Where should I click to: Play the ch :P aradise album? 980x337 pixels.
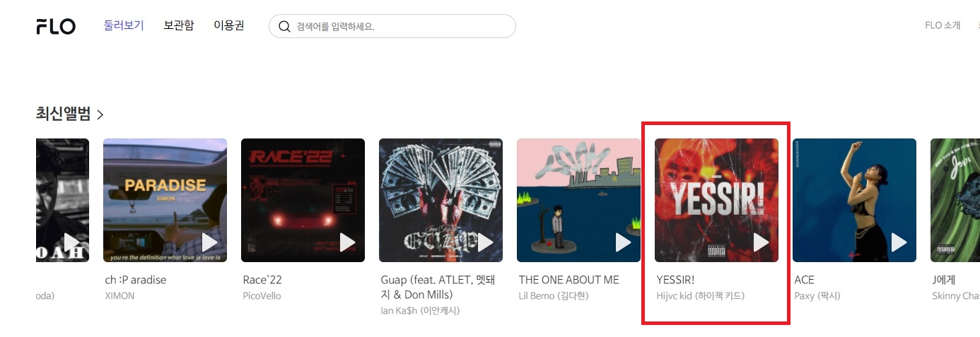[210, 242]
